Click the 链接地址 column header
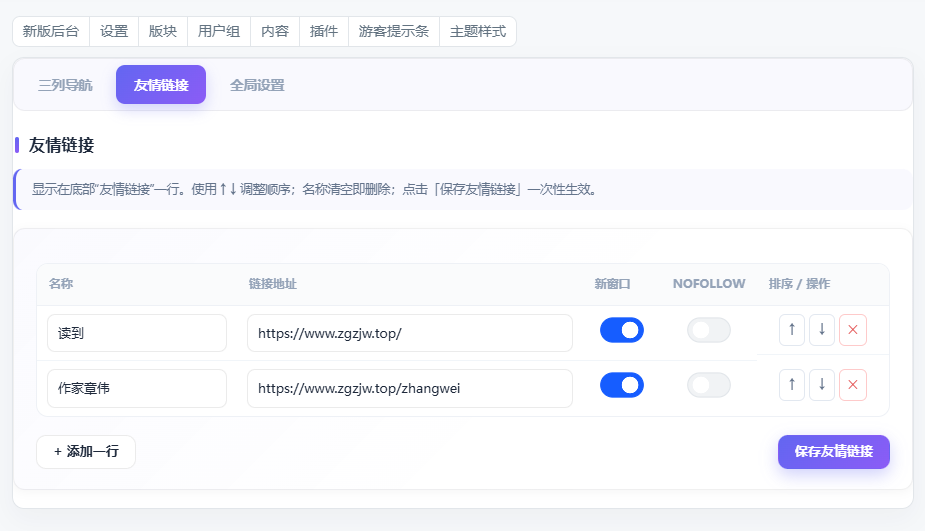Viewport: 925px width, 531px height. pyautogui.click(x=273, y=284)
